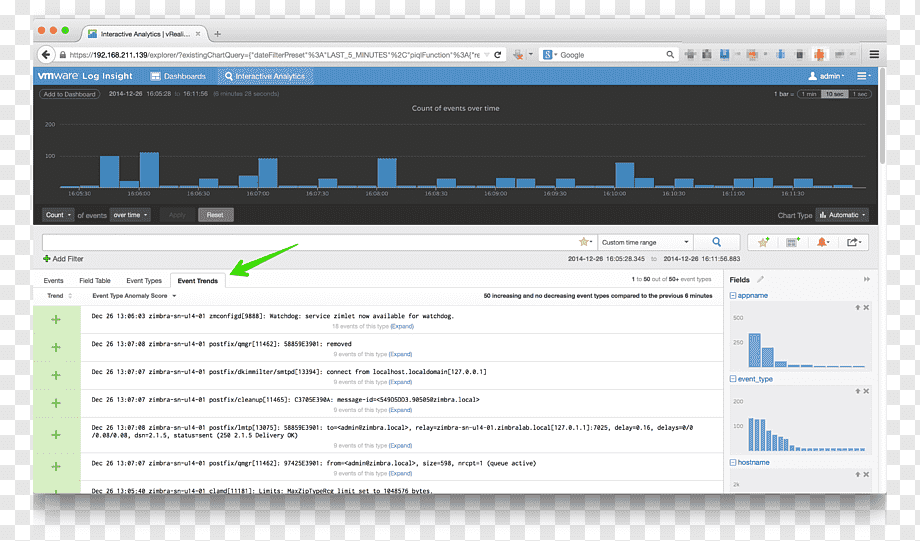The height and width of the screenshot is (541, 920).
Task: Open the Custom time range dropdown
Action: pos(645,242)
